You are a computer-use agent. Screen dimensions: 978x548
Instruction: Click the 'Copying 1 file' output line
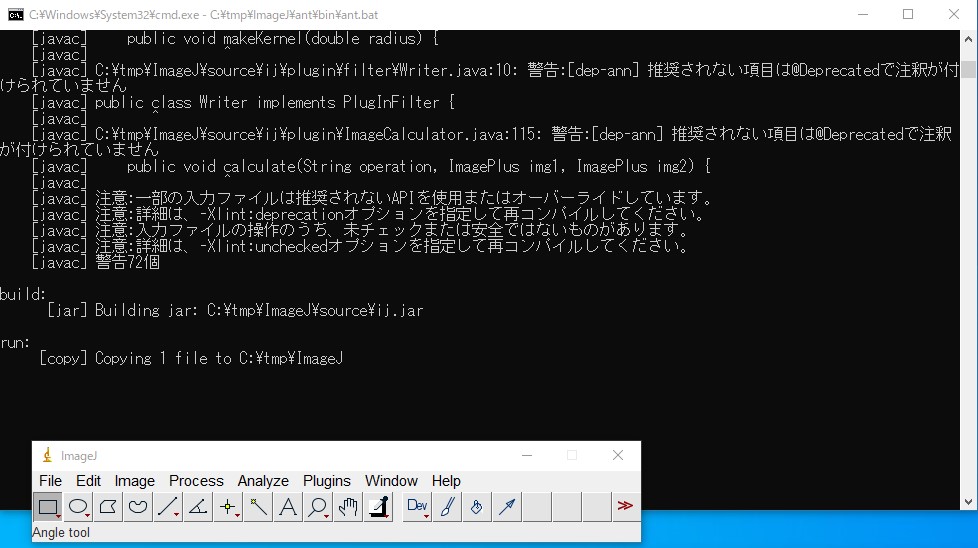coord(191,358)
